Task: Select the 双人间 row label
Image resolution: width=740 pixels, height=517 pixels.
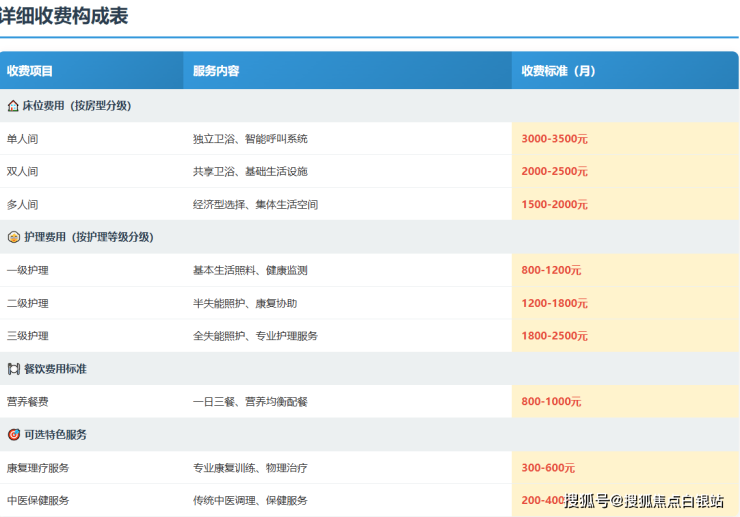Action: (x=23, y=172)
